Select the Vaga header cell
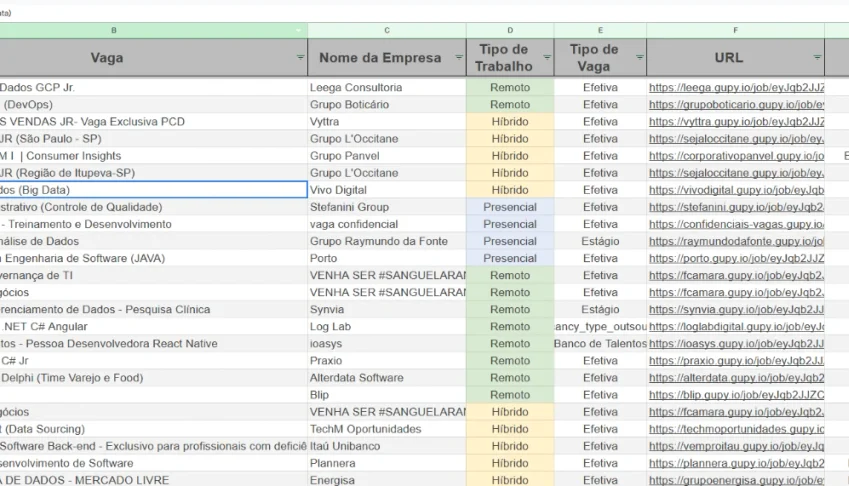The height and width of the screenshot is (486, 849). (x=153, y=57)
